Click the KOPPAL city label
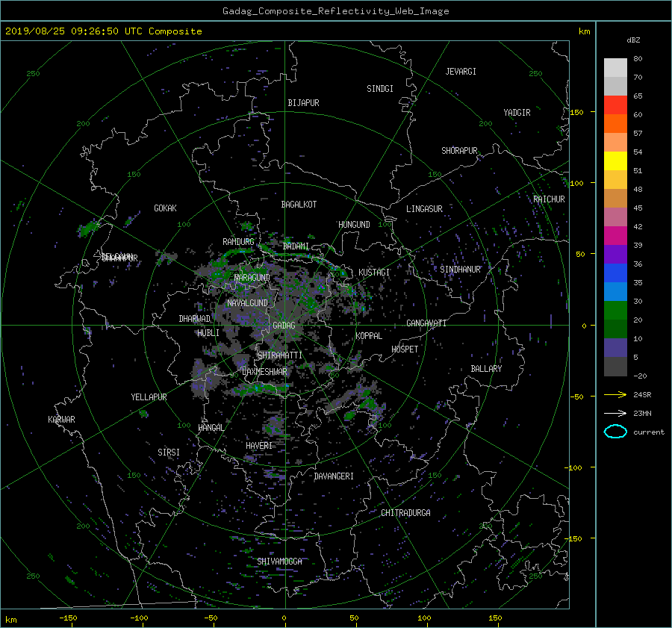The image size is (672, 628). pos(369,336)
